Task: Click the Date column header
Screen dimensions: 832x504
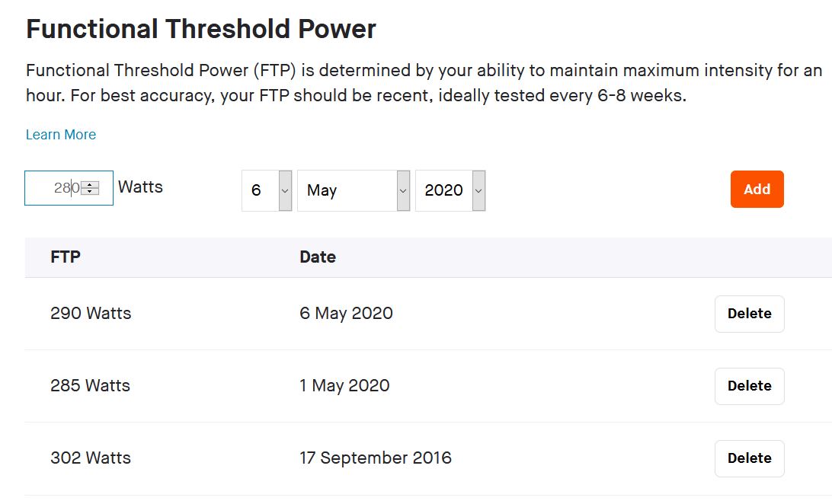Action: click(318, 257)
